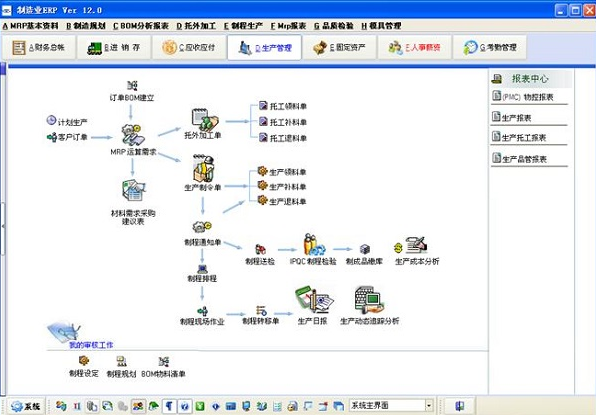Screen dimensions: 596x415
Task: Open 制程设定 shortcut icon
Action: [x=84, y=361]
